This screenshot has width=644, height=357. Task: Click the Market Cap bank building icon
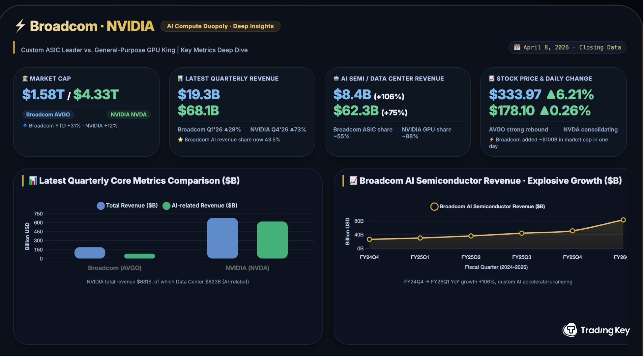pyautogui.click(x=25, y=79)
